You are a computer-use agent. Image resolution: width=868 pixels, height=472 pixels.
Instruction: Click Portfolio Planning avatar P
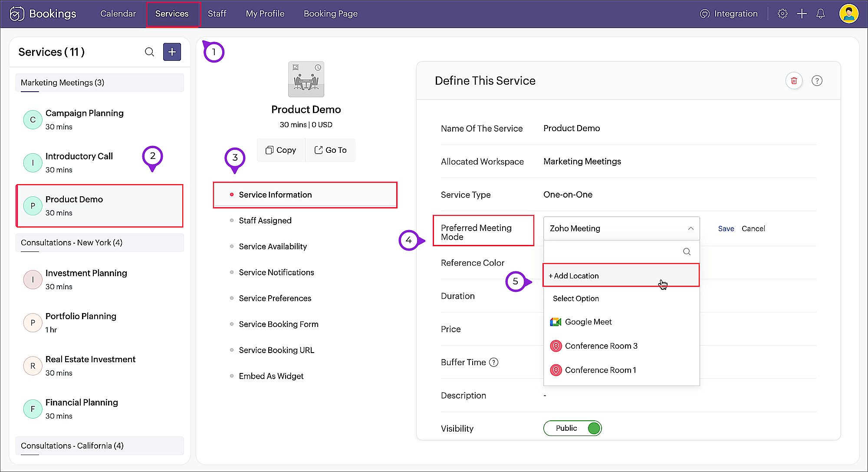pyautogui.click(x=33, y=323)
